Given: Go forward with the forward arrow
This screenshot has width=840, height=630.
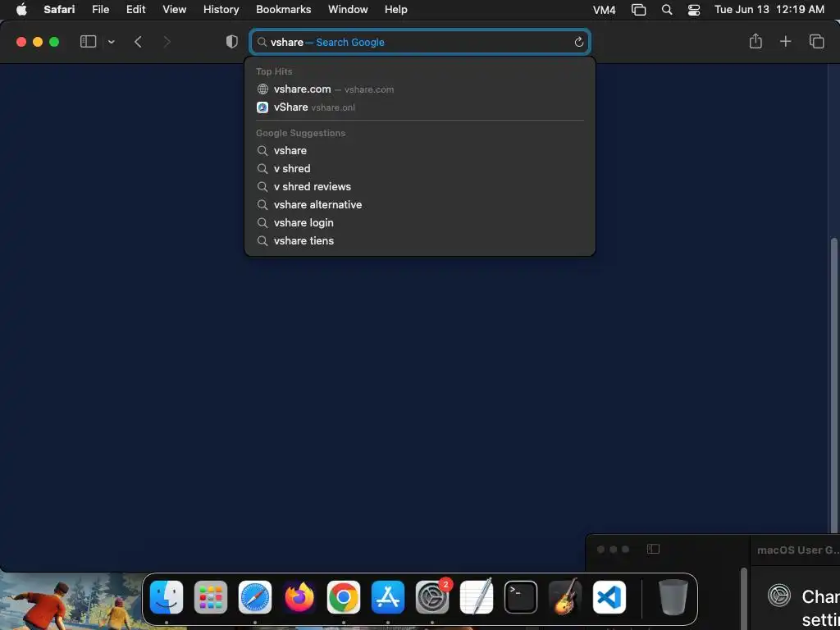Looking at the screenshot, I should [x=167, y=42].
